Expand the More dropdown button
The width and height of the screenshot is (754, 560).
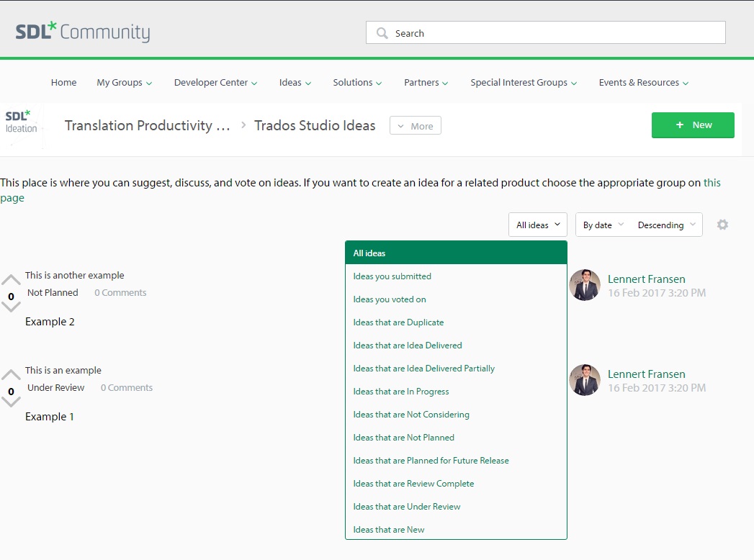click(416, 125)
